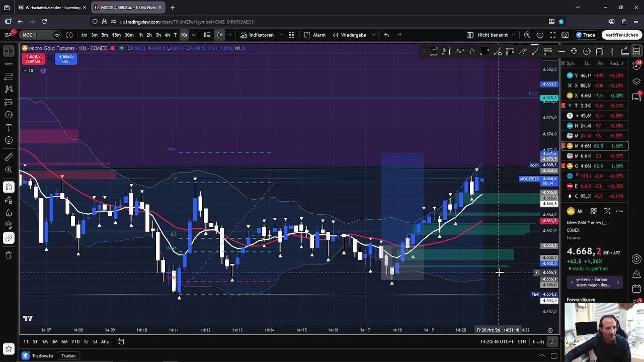
Task: Click the blue KAUF buy button
Action: 66,59
